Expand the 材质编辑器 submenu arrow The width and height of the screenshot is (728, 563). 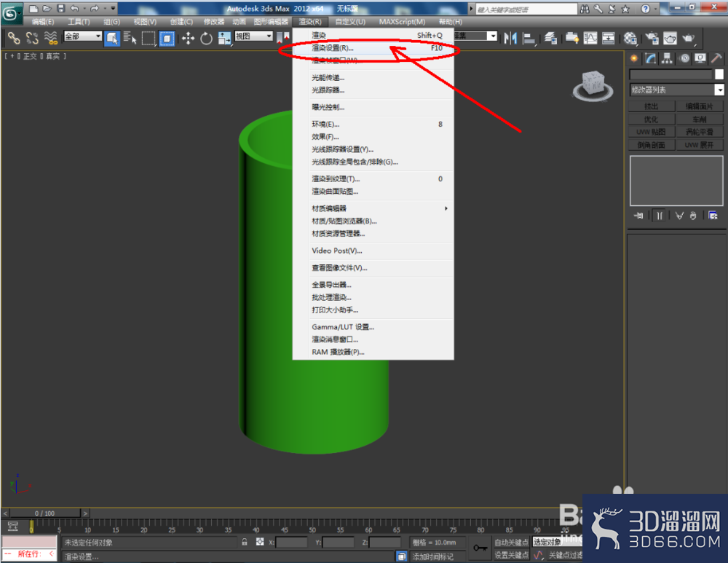[x=446, y=208]
